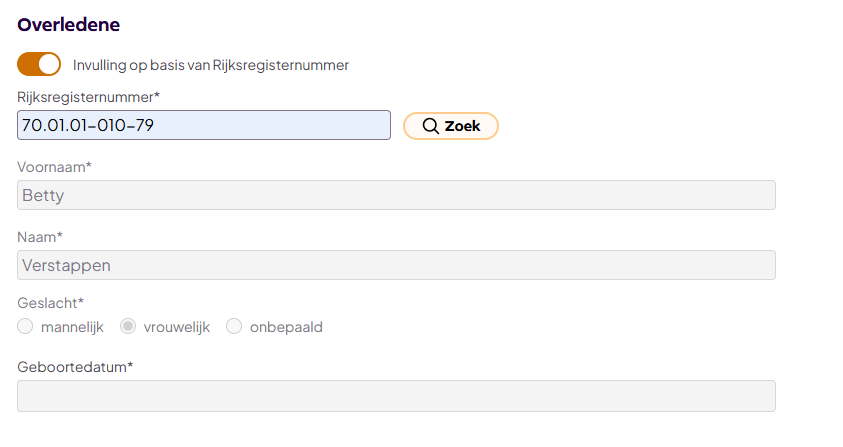Screen dimensions: 843x447
Task: Click the 'Naam*' field label
Action: click(x=40, y=237)
